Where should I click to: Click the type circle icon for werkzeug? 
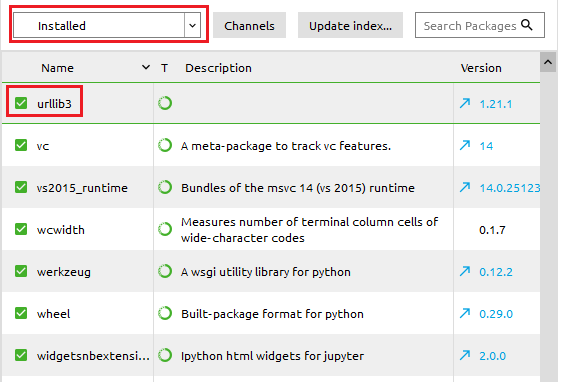click(165, 271)
